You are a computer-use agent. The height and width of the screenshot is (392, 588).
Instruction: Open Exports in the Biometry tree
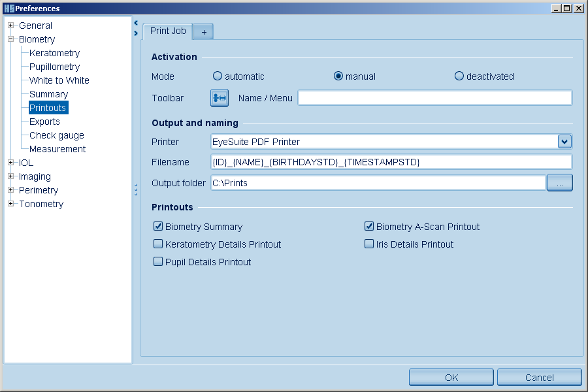44,122
